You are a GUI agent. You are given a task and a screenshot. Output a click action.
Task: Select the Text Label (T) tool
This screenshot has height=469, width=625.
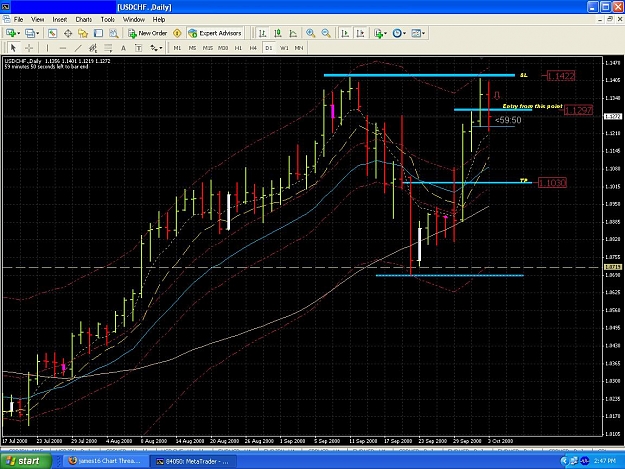coord(138,48)
